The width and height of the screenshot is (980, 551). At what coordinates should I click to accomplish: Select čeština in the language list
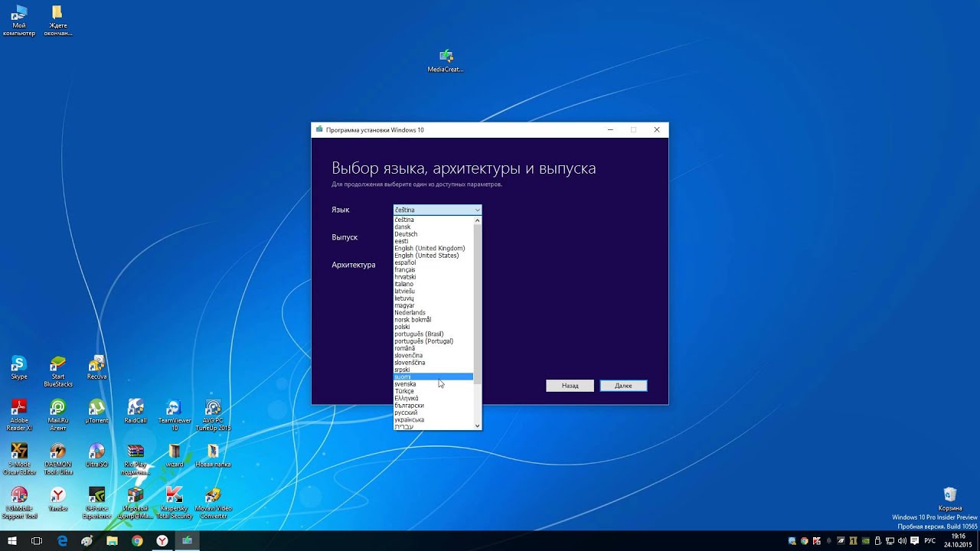pos(433,220)
